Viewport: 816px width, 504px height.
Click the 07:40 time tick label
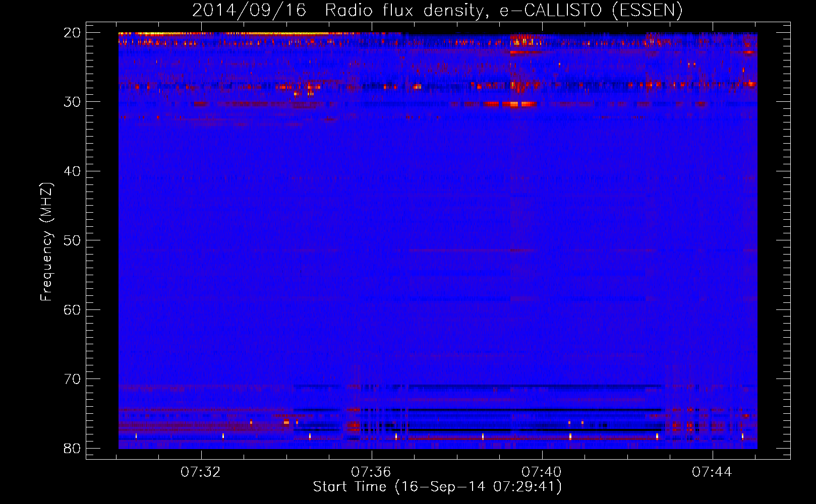tap(542, 472)
